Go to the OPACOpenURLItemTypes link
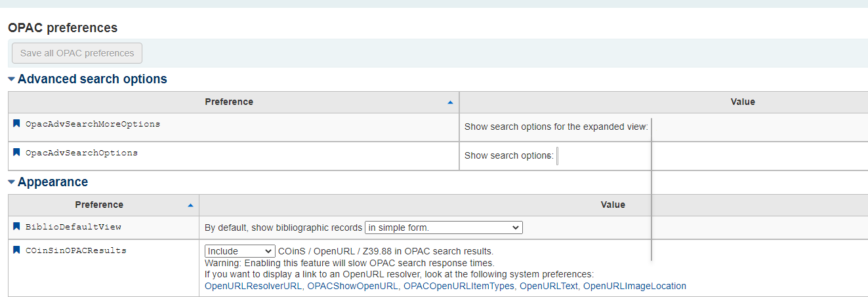The height and width of the screenshot is (297, 868). [x=459, y=286]
